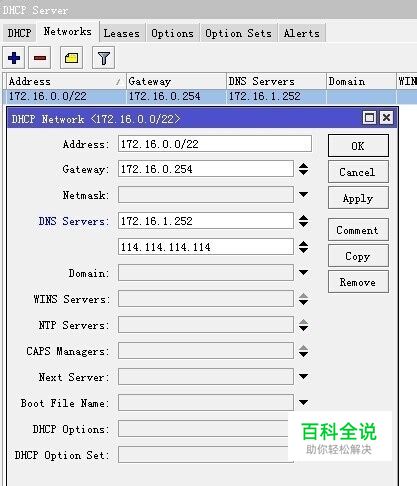Screen dimensions: 417x486
Task: Apply the network settings
Action: tap(358, 198)
